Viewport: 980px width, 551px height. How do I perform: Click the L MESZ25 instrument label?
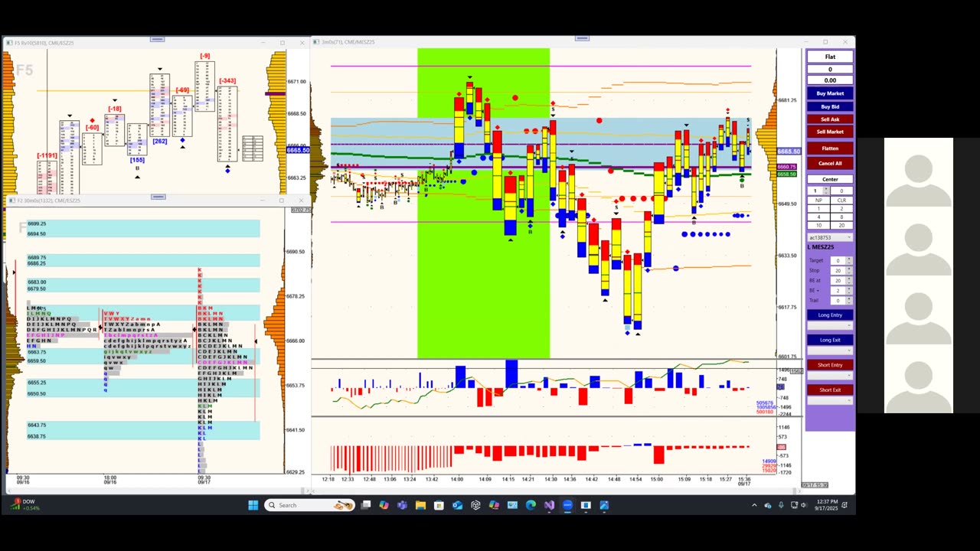click(x=821, y=247)
